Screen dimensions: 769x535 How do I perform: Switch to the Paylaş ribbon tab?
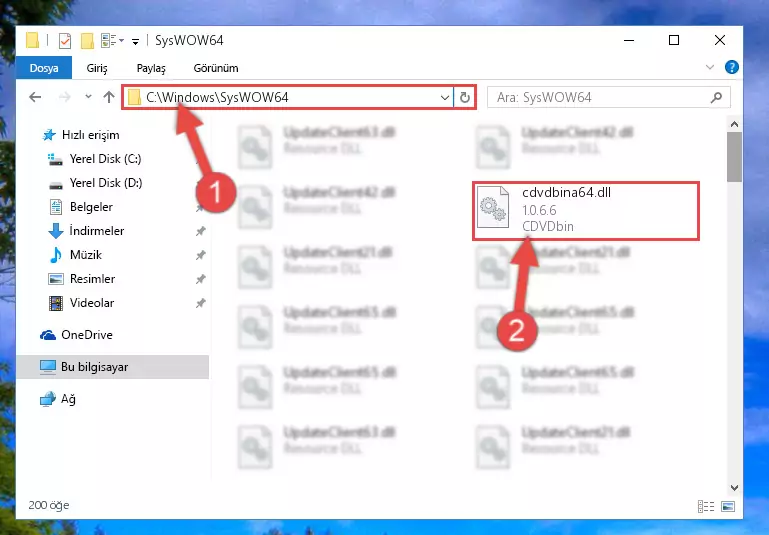click(151, 68)
